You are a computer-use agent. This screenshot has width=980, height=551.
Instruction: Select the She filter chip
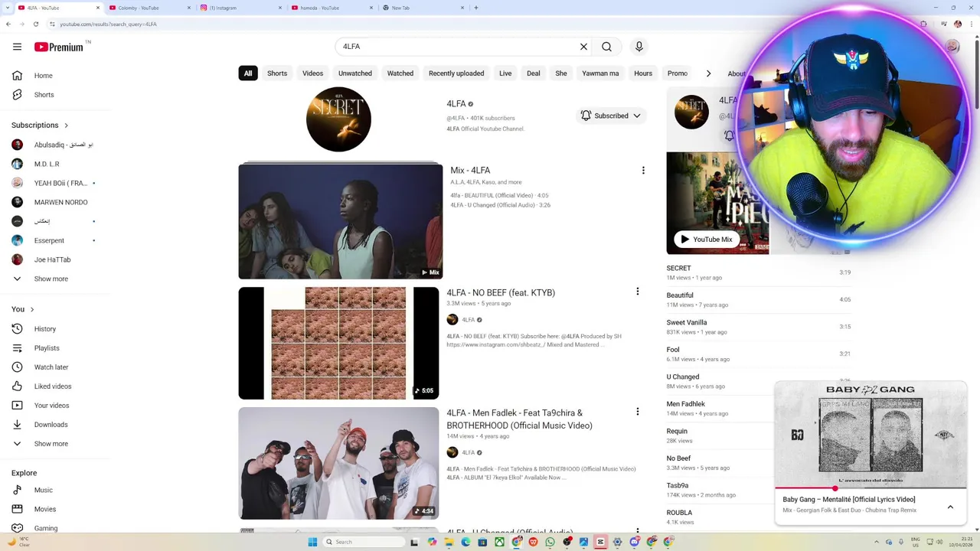(561, 73)
